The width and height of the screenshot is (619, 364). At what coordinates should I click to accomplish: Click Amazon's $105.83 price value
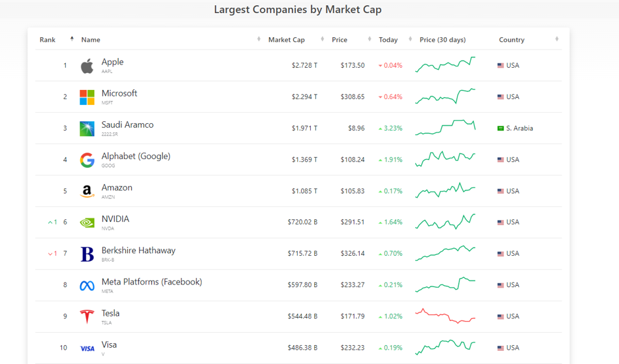pos(353,191)
